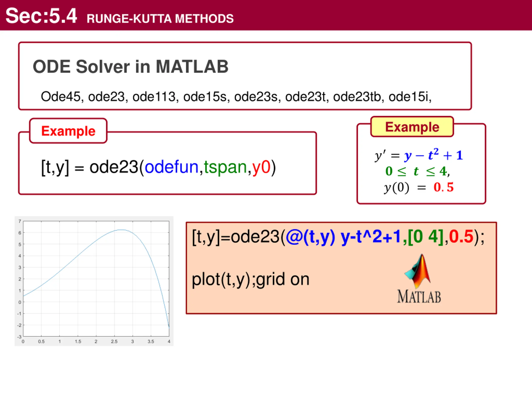Click the yellow 'Example' label box
The height and width of the screenshot is (399, 532).
point(412,127)
